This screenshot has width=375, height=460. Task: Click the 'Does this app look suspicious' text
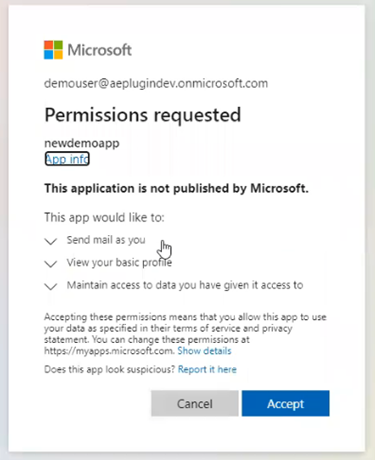(110, 370)
